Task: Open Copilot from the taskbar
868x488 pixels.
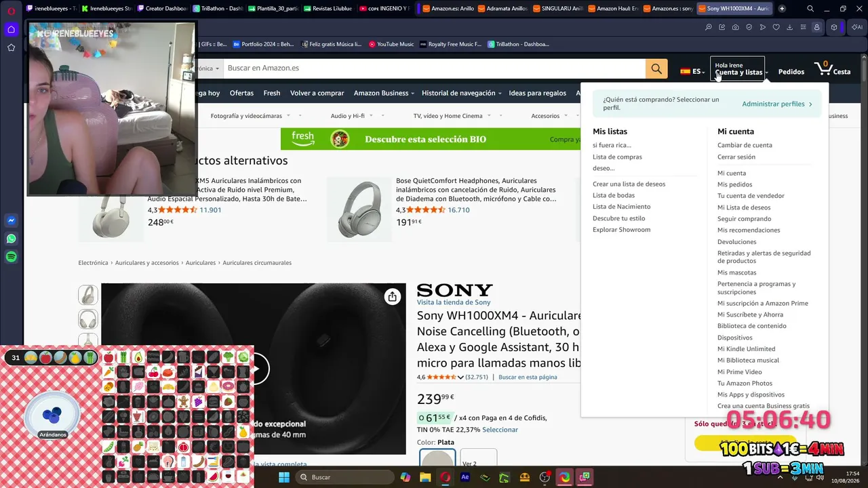Action: [406, 477]
